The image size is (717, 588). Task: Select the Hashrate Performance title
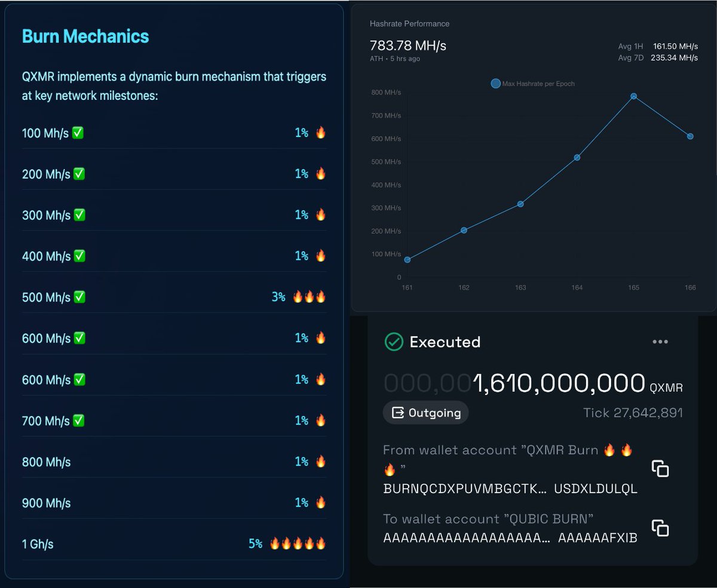click(x=409, y=23)
